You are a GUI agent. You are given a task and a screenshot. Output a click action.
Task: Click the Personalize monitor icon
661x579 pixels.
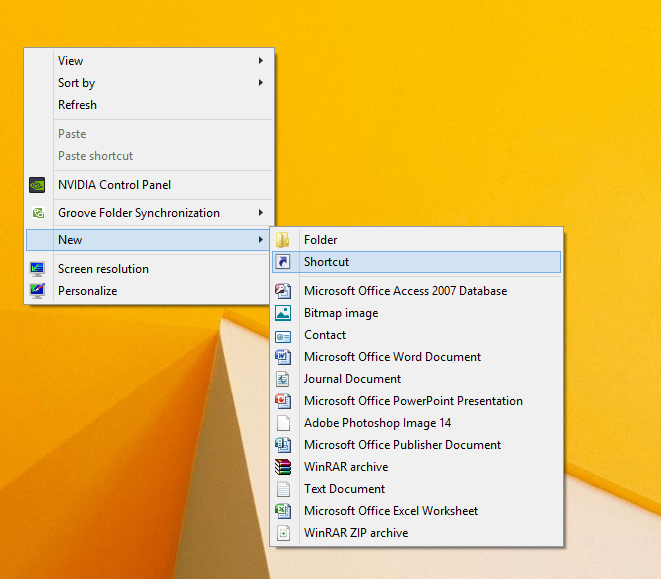[x=37, y=291]
